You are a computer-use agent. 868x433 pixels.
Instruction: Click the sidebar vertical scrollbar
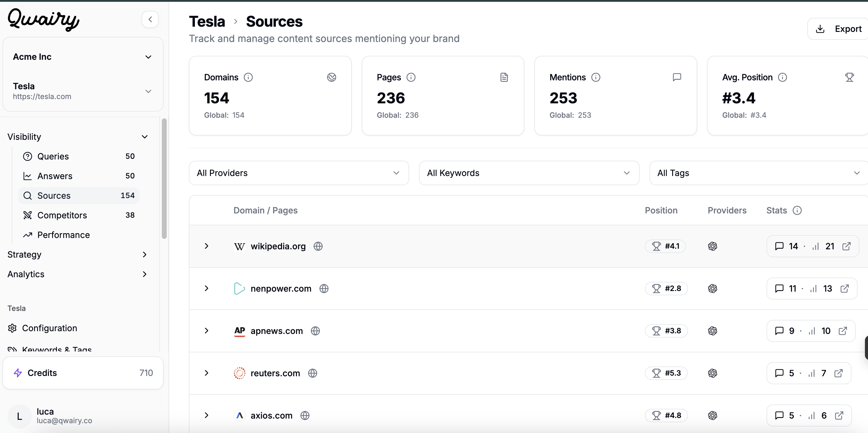pyautogui.click(x=164, y=179)
